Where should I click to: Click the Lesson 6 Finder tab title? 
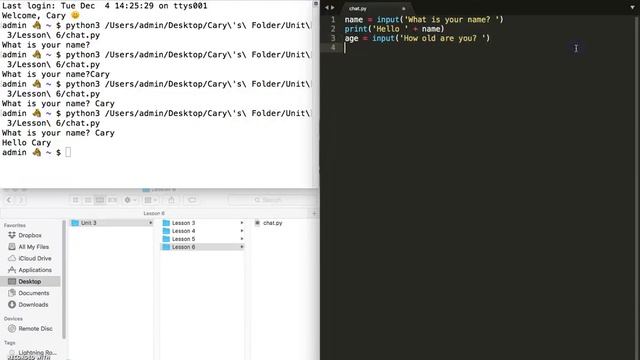pos(153,213)
